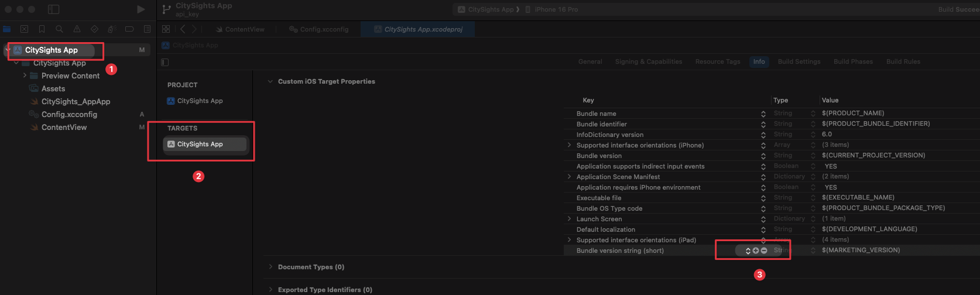Image resolution: width=980 pixels, height=295 pixels.
Task: Open the Bookmark navigator
Action: coord(42,29)
